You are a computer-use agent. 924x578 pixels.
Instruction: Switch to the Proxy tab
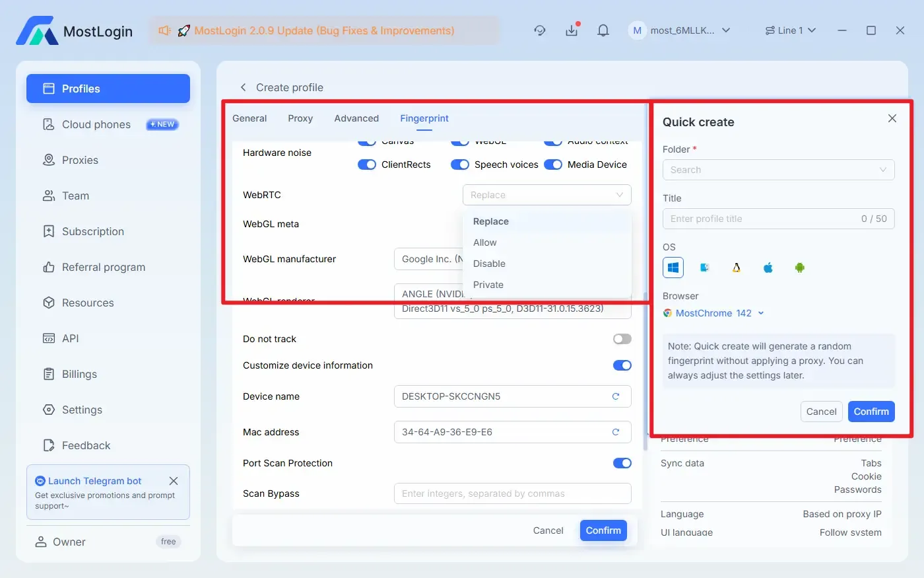pyautogui.click(x=300, y=118)
